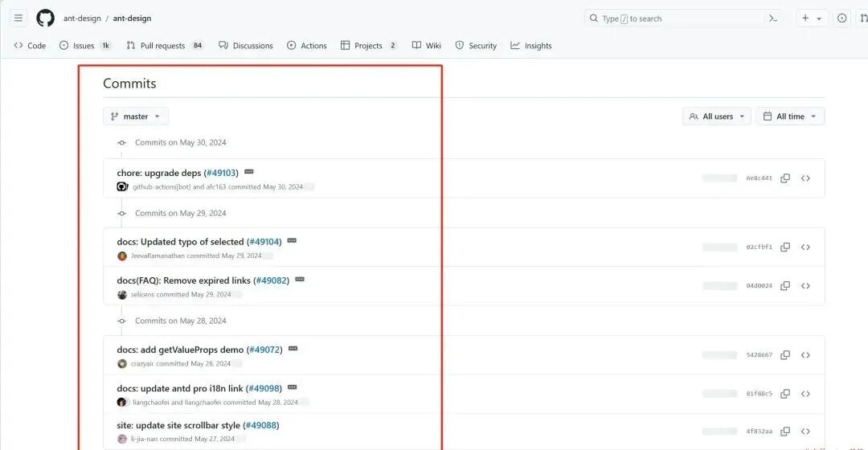The height and width of the screenshot is (450, 868).
Task: Open commit hash 5428667
Action: [759, 355]
